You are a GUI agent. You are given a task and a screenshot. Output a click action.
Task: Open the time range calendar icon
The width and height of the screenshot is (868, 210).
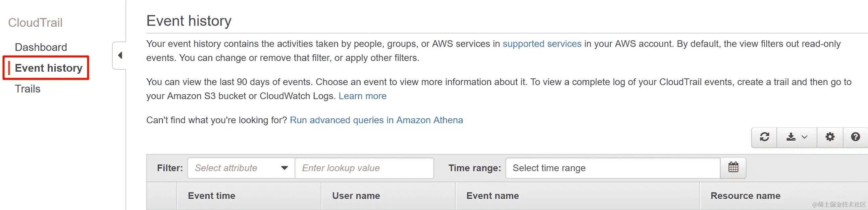point(733,167)
